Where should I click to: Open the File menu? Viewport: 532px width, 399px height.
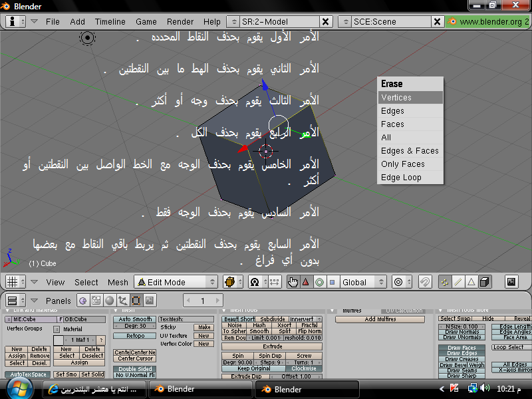pyautogui.click(x=53, y=22)
